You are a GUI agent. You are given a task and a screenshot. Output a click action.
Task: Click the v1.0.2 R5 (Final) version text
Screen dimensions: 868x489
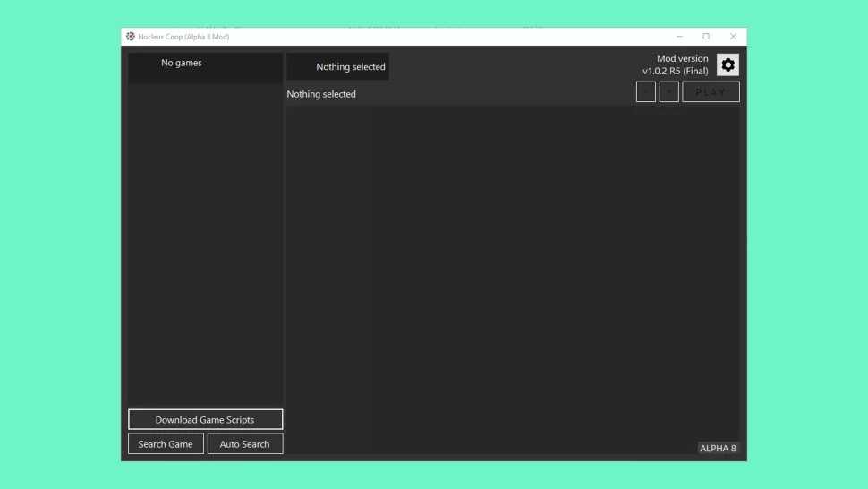click(x=675, y=72)
